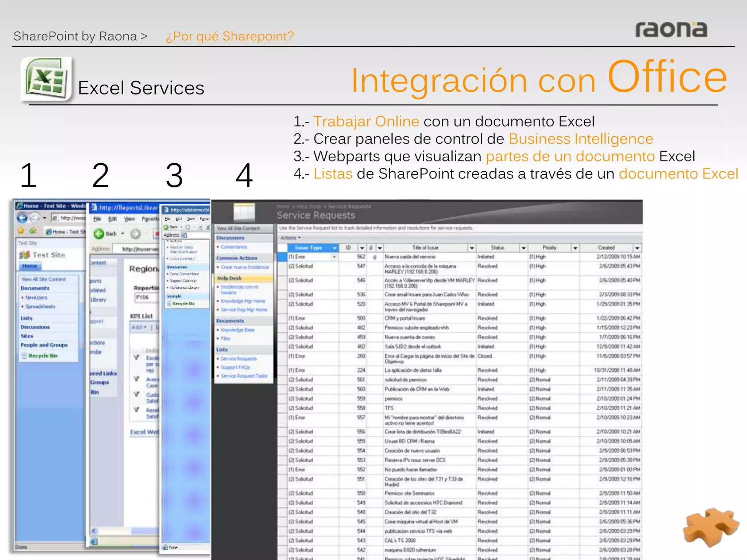The image size is (747, 560).
Task: Click the green Back button in third browser window
Action: [166, 227]
